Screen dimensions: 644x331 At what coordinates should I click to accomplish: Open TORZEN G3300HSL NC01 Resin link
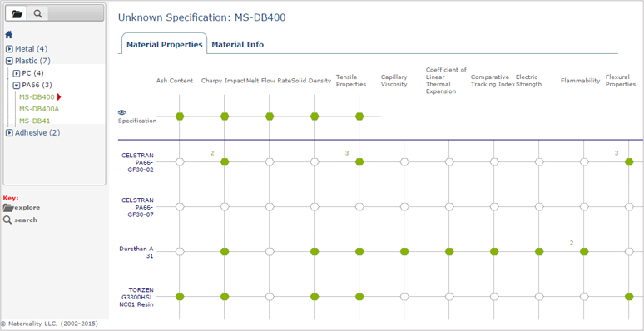pyautogui.click(x=137, y=297)
